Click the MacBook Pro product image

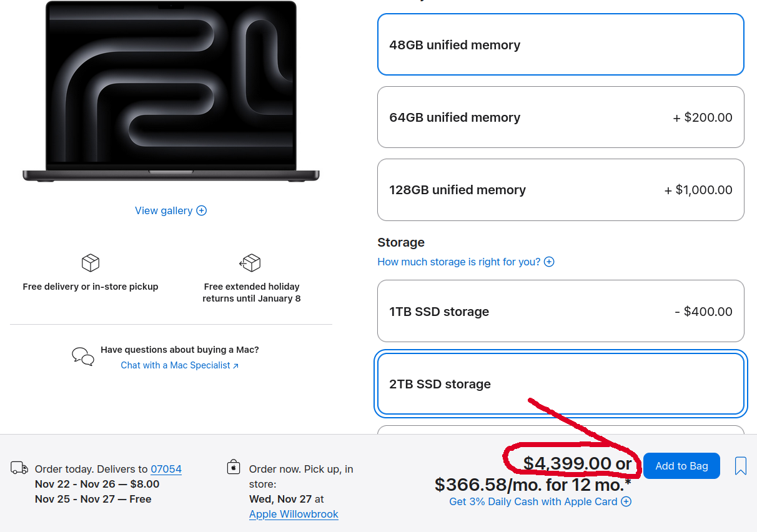point(171,92)
